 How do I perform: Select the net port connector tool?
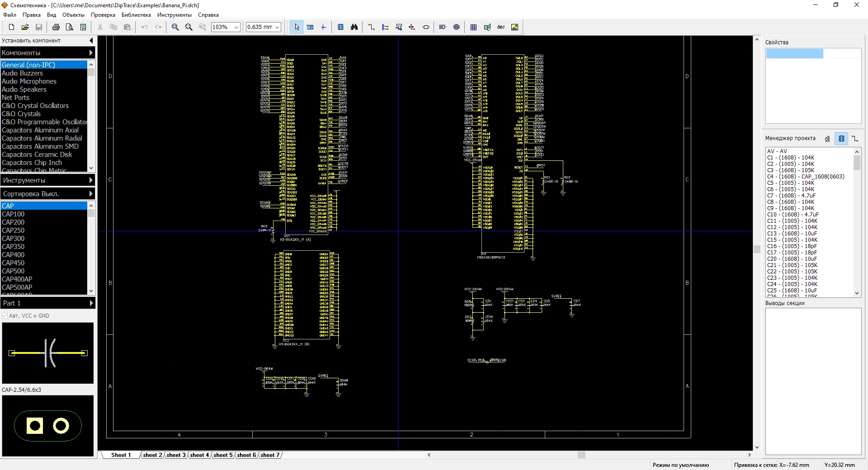426,27
